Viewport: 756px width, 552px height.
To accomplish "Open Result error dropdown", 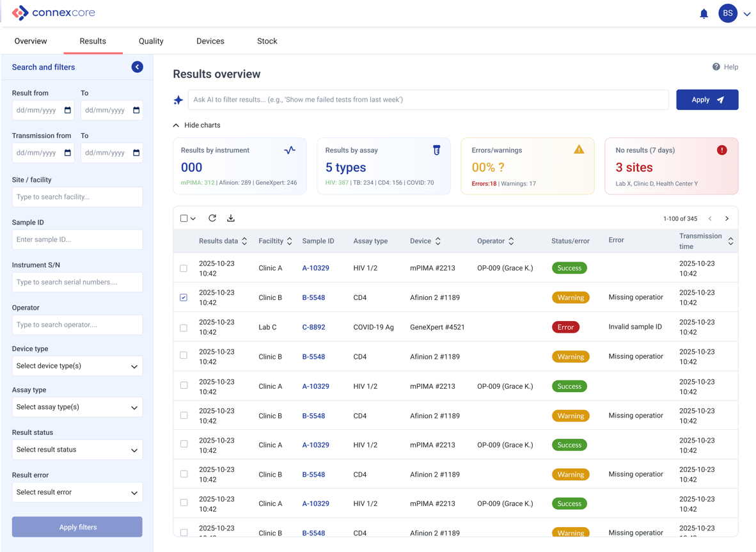I will (x=77, y=493).
